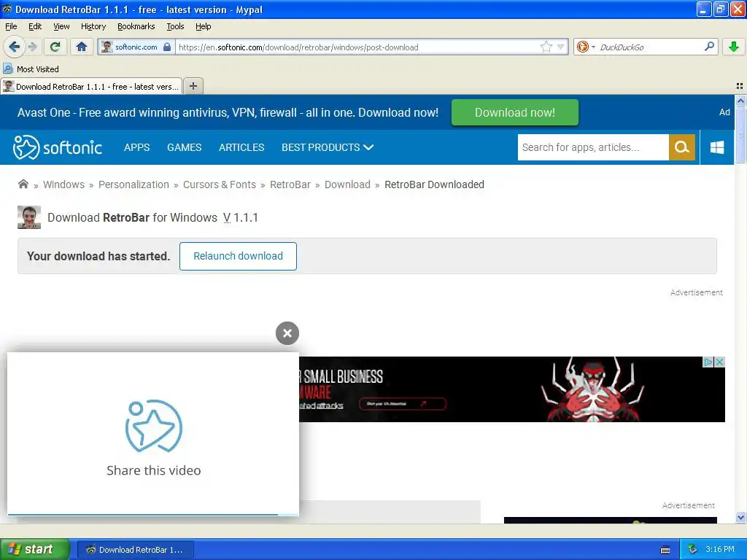Bookmark this page with the star icon
This screenshot has height=560, width=747.
click(x=546, y=47)
